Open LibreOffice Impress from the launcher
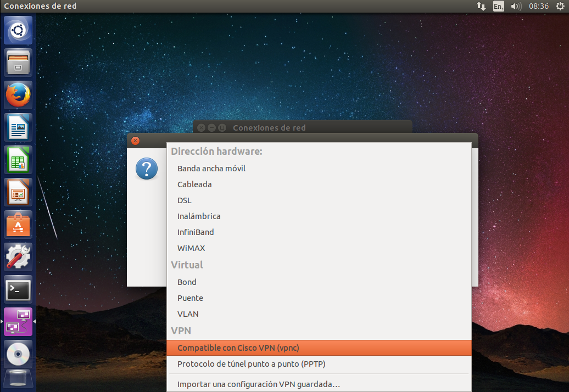569x392 pixels. click(18, 192)
